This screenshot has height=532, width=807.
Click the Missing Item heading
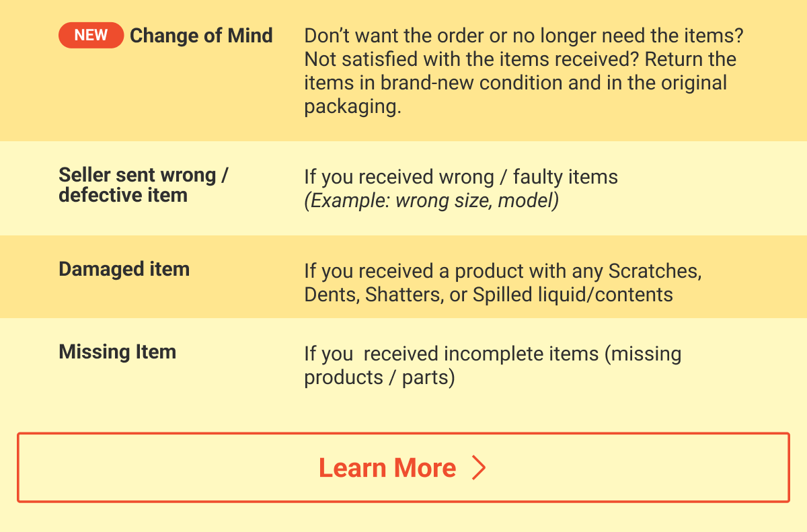click(117, 352)
